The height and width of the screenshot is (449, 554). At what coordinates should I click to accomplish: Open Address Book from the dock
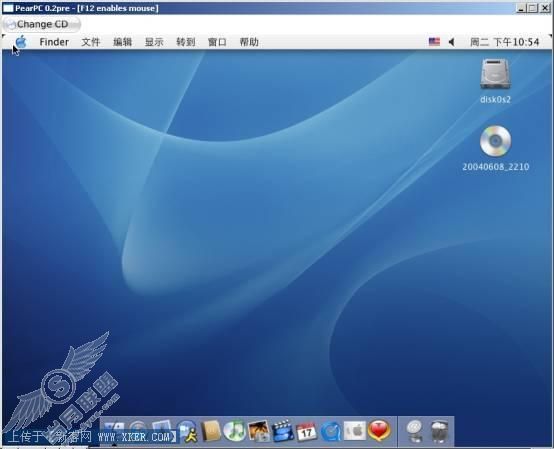[x=211, y=431]
